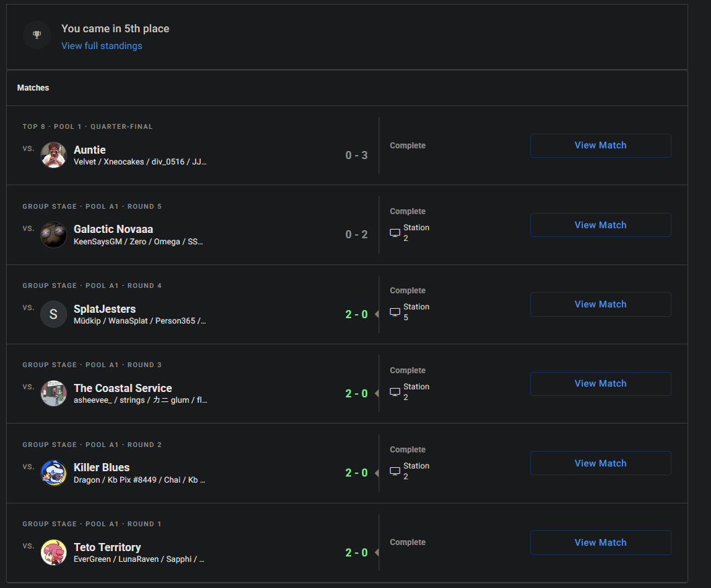Select the Galactic Novaaa team name
Viewport: 711px width, 588px height.
(x=113, y=229)
